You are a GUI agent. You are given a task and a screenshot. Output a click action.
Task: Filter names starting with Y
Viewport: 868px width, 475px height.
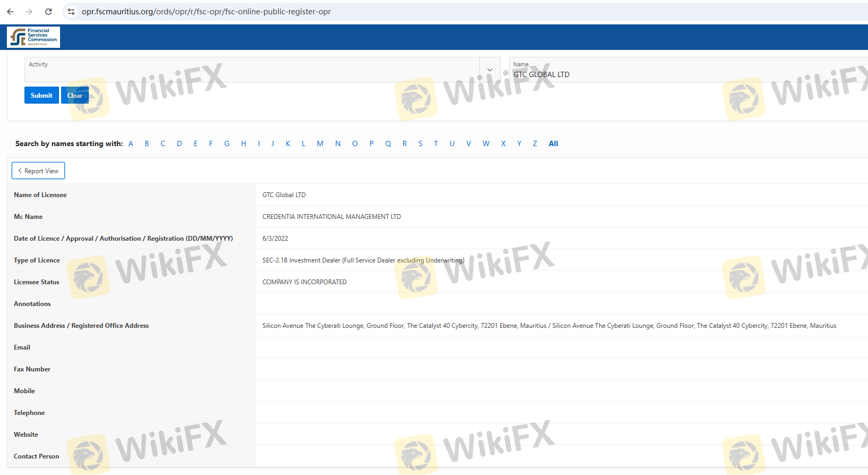519,143
